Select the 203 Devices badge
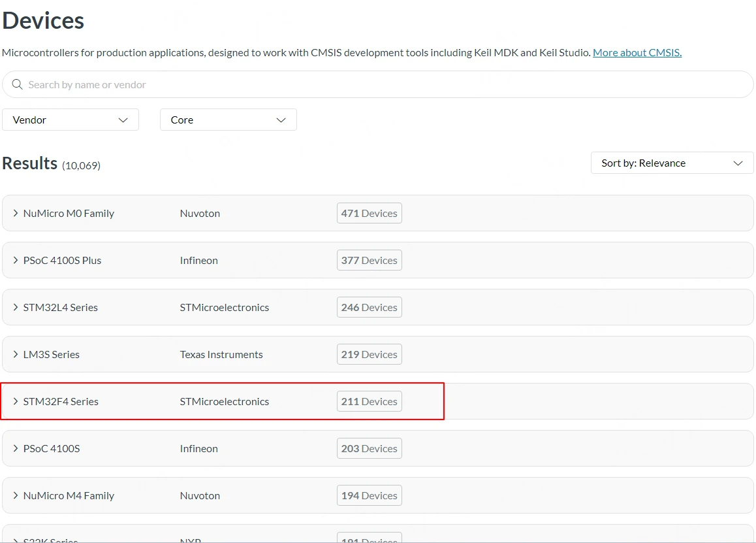Viewport: 756px width, 543px height. coord(369,449)
